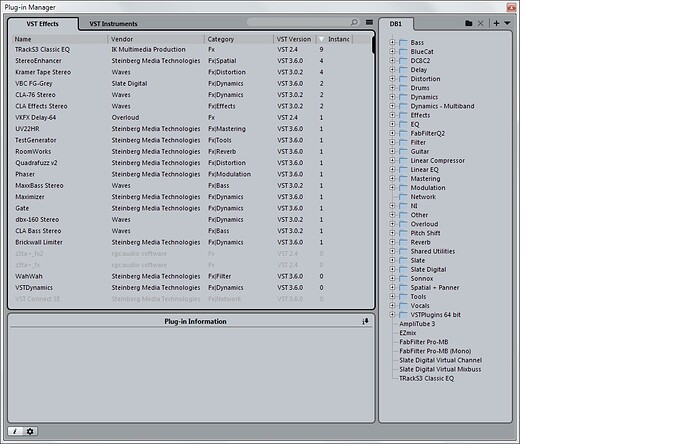Expand the VSTPlugins 64 bit folder
690x444 pixels.
[392, 315]
